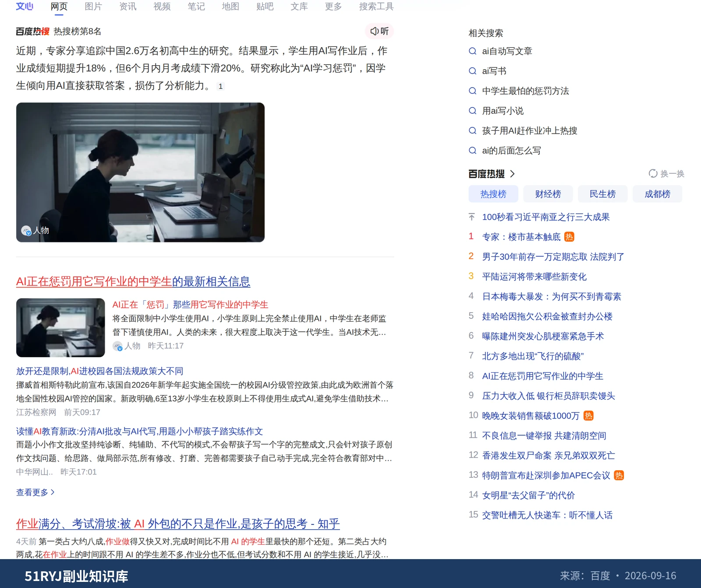Click search icon beside 用ai写小说
Viewport: 701px width, 588px height.
point(472,111)
